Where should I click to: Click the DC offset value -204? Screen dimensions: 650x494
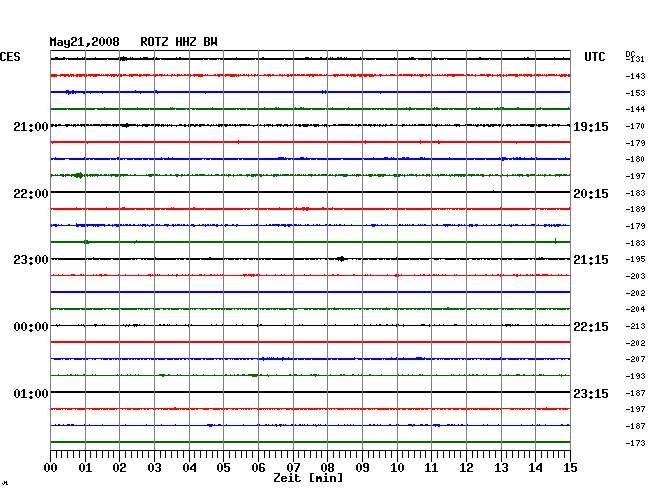[x=635, y=309]
